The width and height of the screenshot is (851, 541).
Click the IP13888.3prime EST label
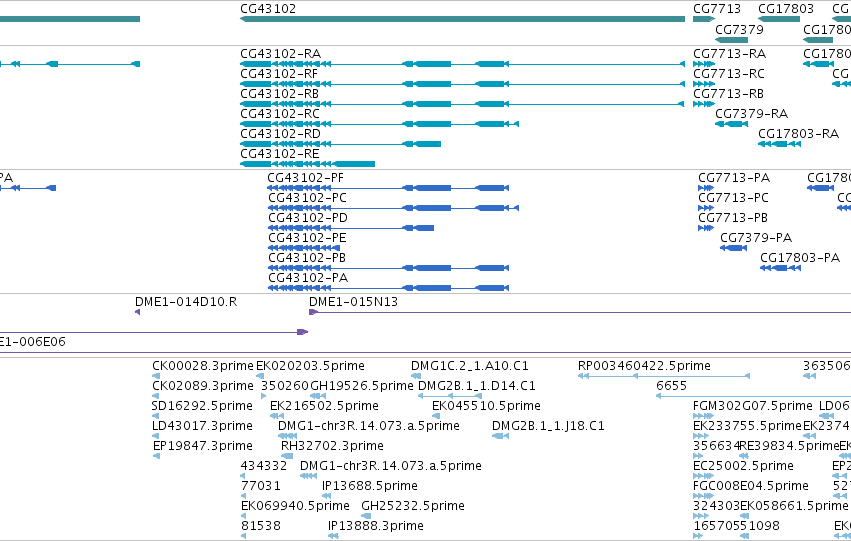coord(376,527)
